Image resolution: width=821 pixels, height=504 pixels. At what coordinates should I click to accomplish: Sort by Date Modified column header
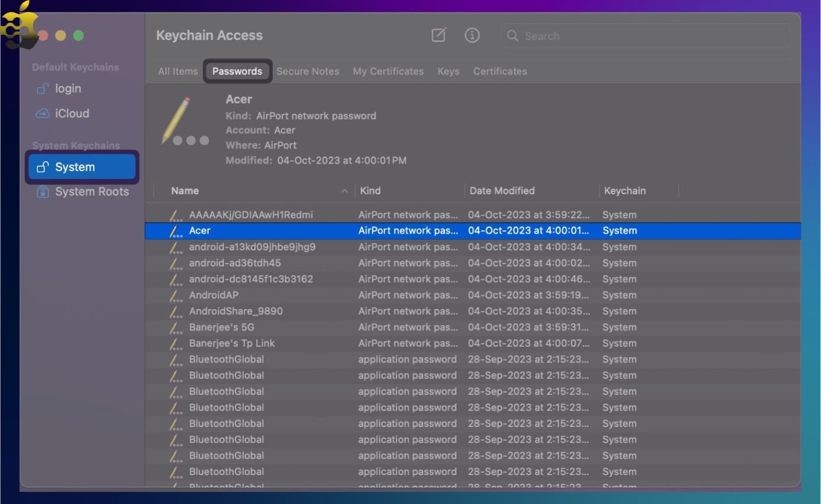click(502, 191)
